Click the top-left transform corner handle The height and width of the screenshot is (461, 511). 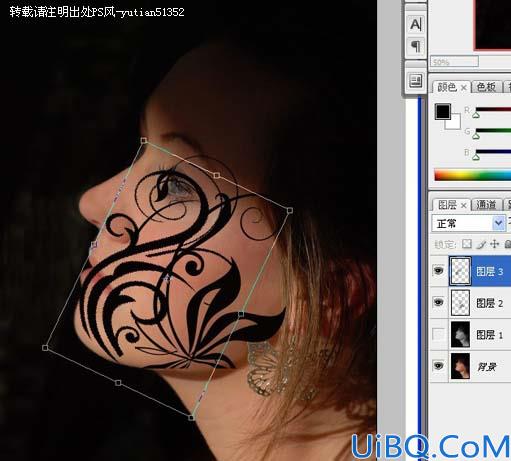144,140
